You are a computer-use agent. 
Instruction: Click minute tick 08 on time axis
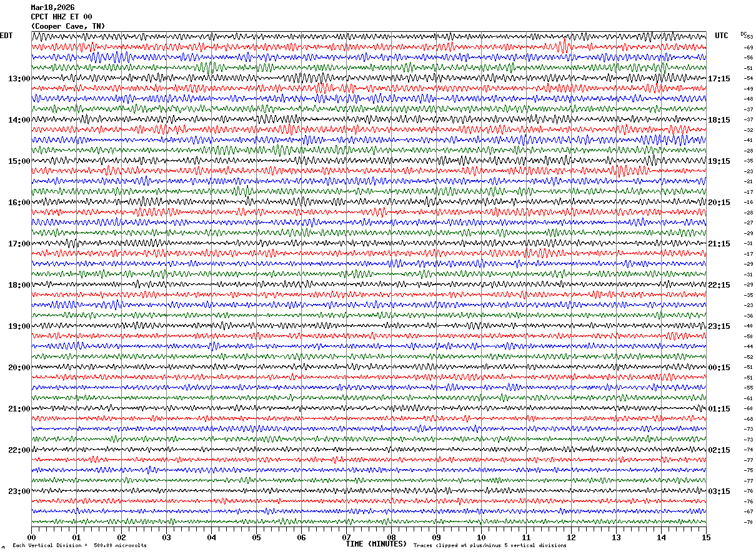click(x=391, y=537)
